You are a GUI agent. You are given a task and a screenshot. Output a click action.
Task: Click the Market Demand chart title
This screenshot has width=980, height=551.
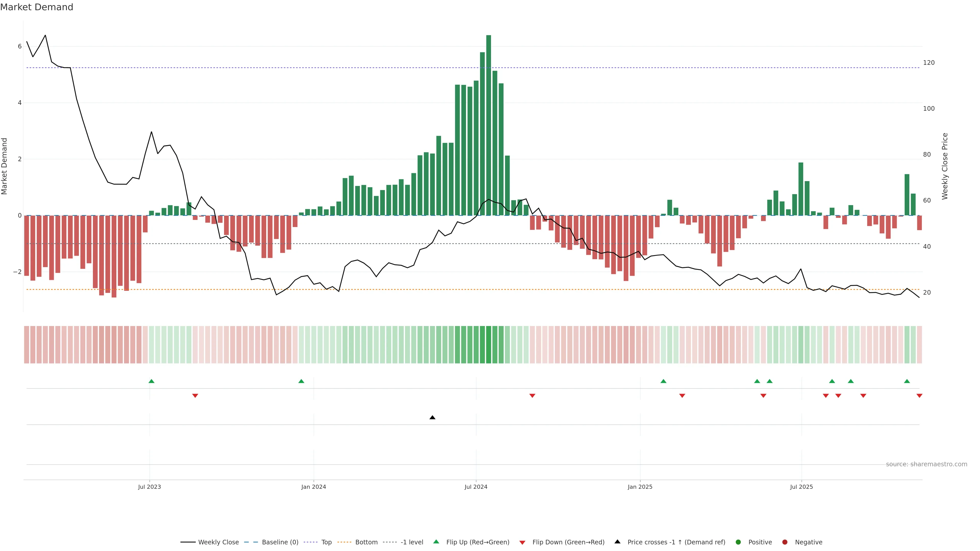36,7
